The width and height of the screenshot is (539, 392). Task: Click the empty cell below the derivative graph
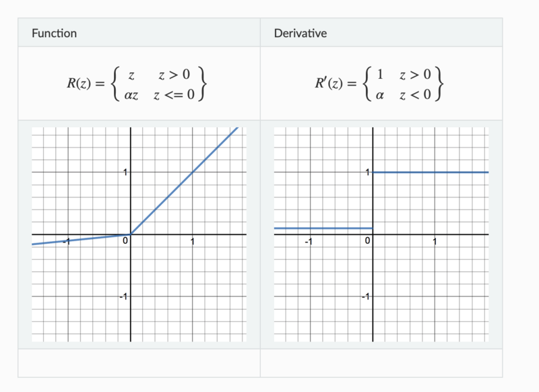[381, 362]
